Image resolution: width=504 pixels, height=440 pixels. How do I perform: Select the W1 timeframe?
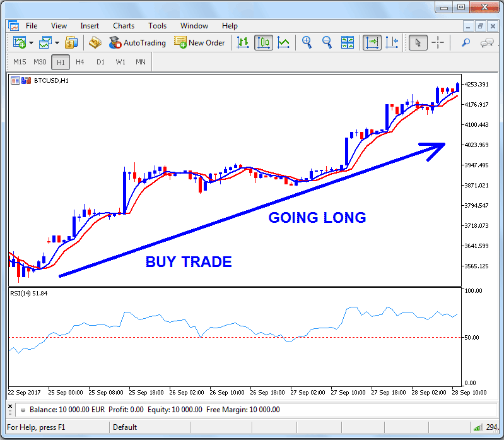coord(120,62)
